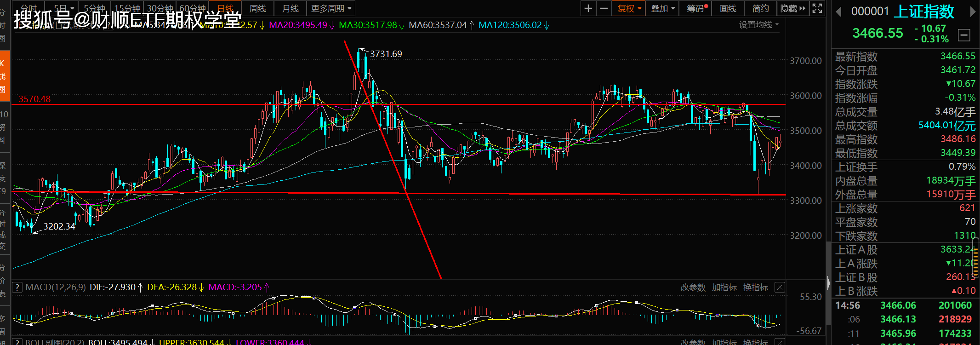Image resolution: width=980 pixels, height=345 pixels.
Task: Open the 筹码 chip distribution view
Action: (x=695, y=8)
